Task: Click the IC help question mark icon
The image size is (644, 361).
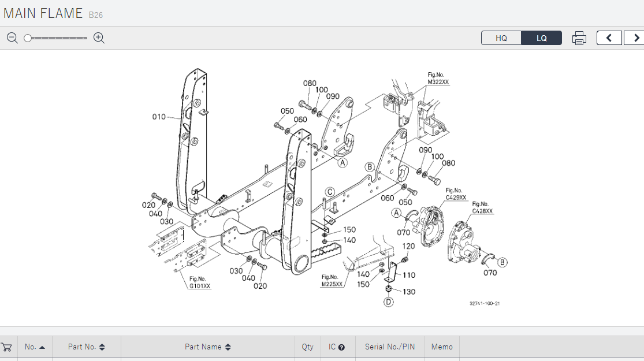Action: 341,347
